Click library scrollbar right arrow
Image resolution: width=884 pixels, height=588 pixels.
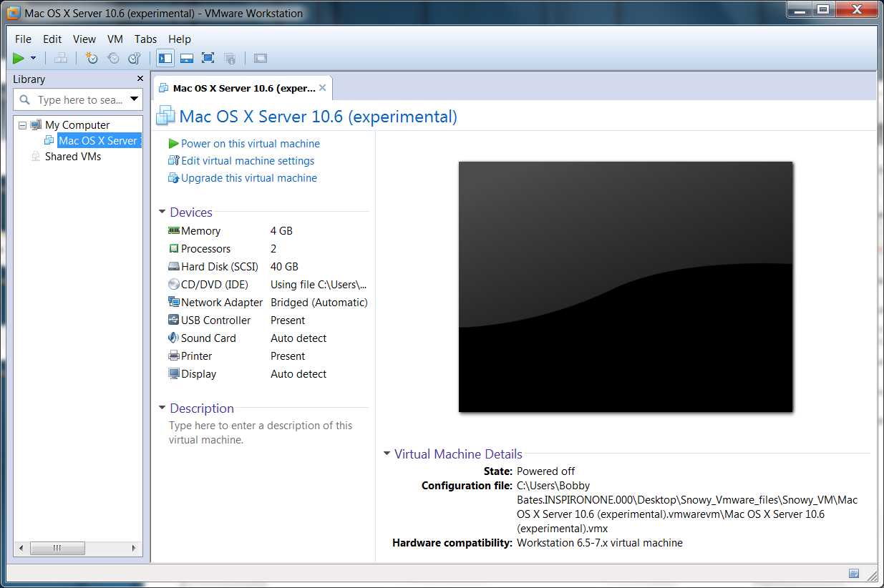click(x=134, y=549)
